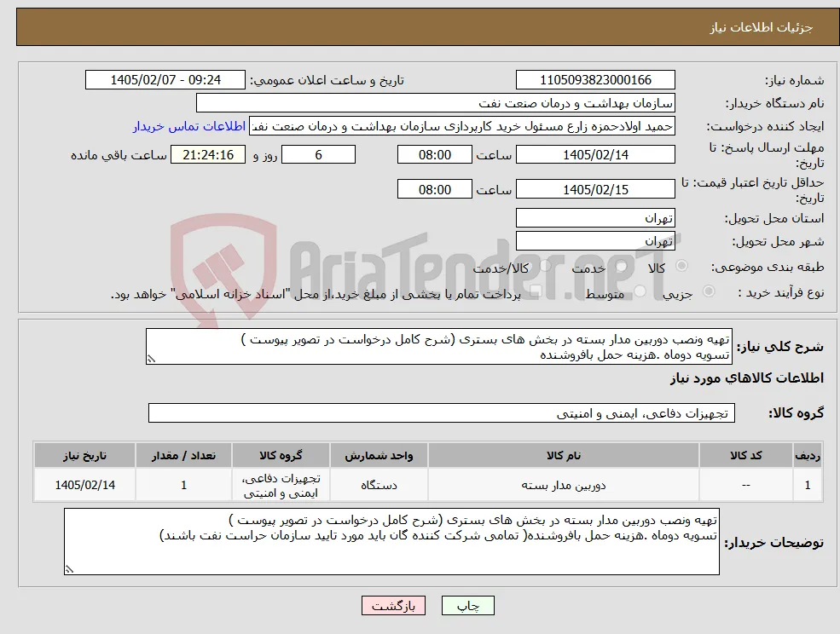Click the buyer notes textarea
Screen dimensions: 840x634
391,542
